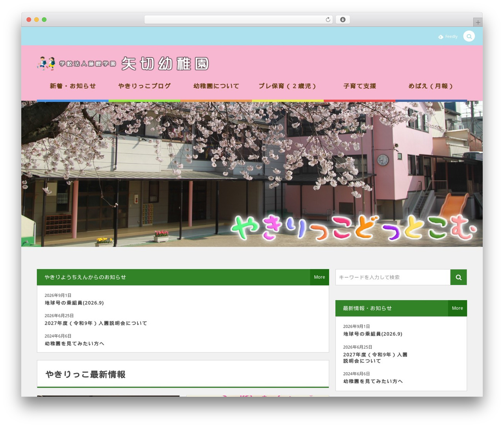
Task: Open 2027年度入園説明会 link in sidebar
Action: coord(375,358)
